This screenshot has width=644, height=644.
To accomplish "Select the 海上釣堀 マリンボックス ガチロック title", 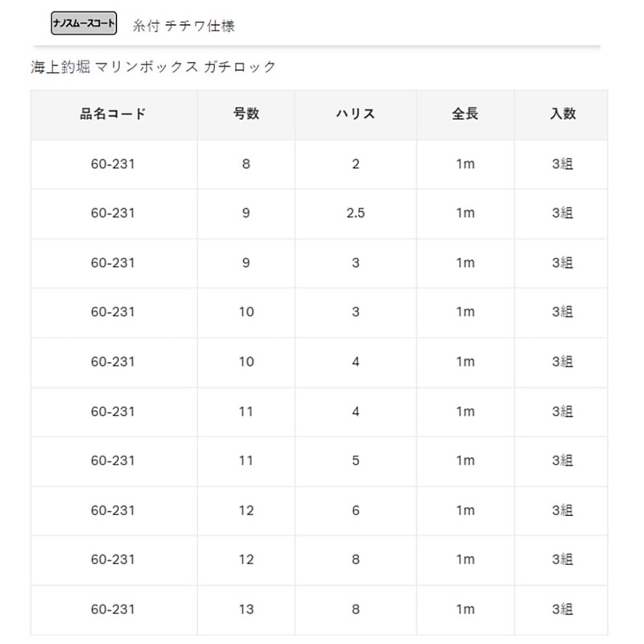I will tap(153, 67).
